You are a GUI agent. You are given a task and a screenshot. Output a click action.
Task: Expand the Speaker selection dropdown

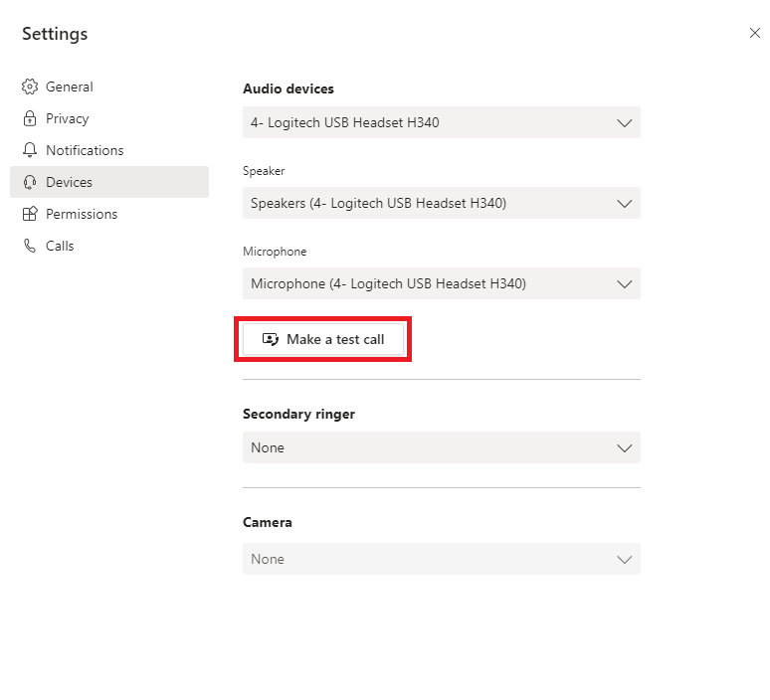[441, 203]
